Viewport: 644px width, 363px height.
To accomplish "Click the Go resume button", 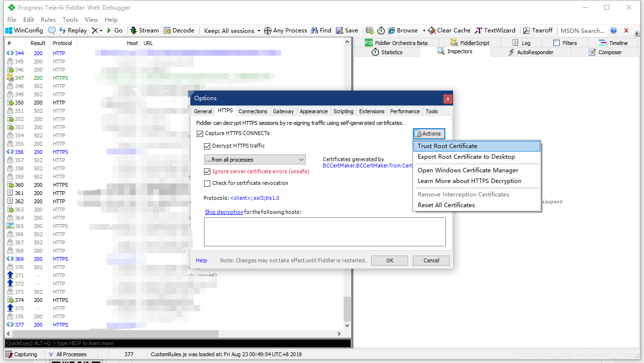I will pos(115,30).
